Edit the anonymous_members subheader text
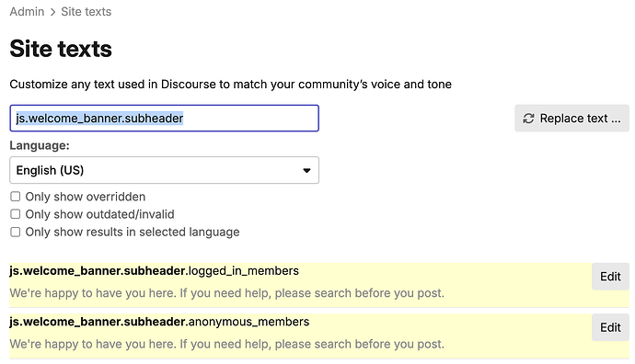635x364 pixels. click(x=610, y=327)
